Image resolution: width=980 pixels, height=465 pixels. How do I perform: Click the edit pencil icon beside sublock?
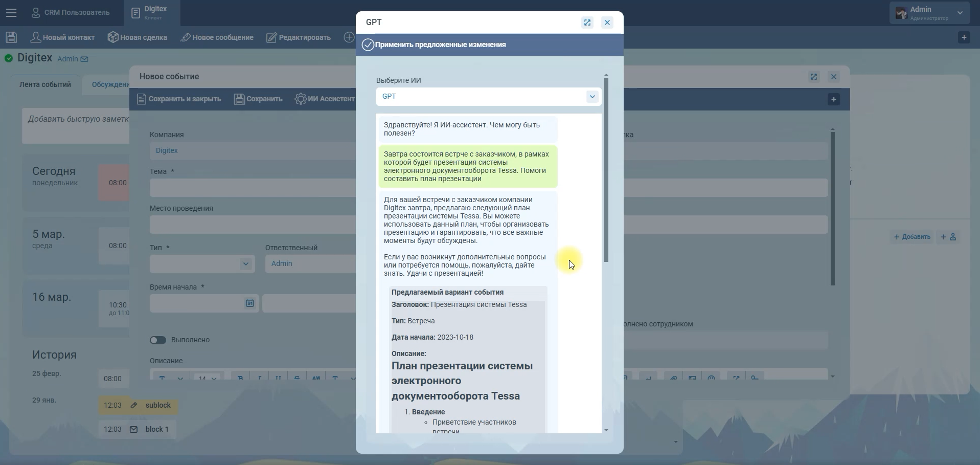(x=134, y=405)
